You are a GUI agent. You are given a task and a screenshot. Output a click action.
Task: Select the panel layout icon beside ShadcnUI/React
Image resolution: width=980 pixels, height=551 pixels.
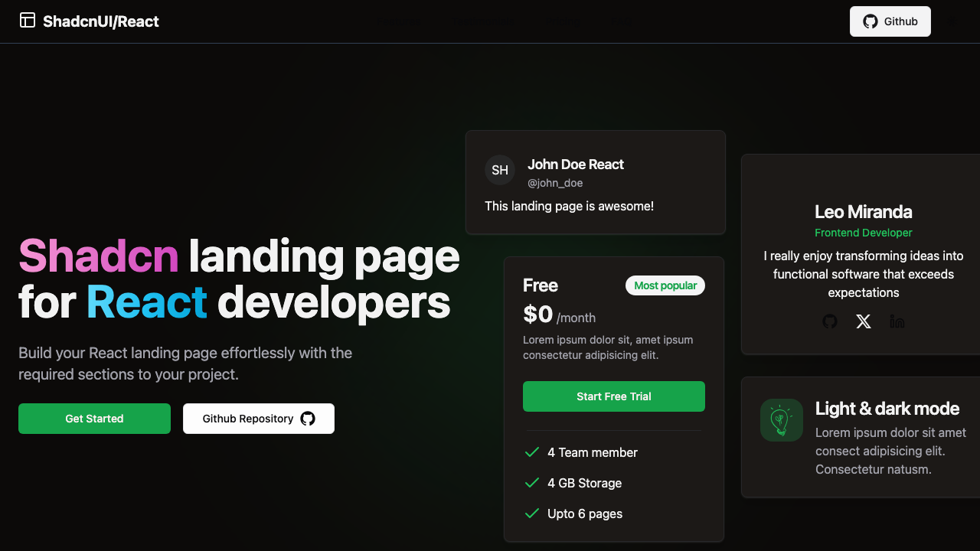[x=27, y=21]
